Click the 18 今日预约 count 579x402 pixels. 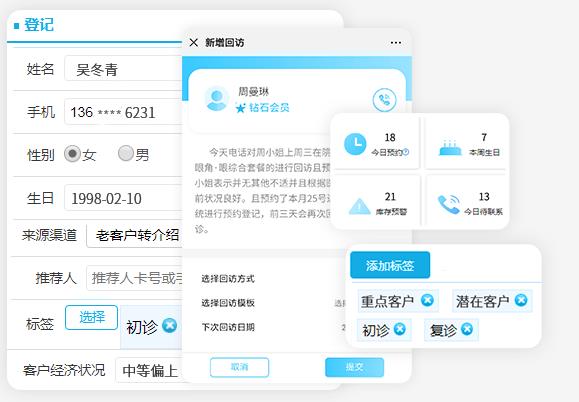[x=390, y=137]
